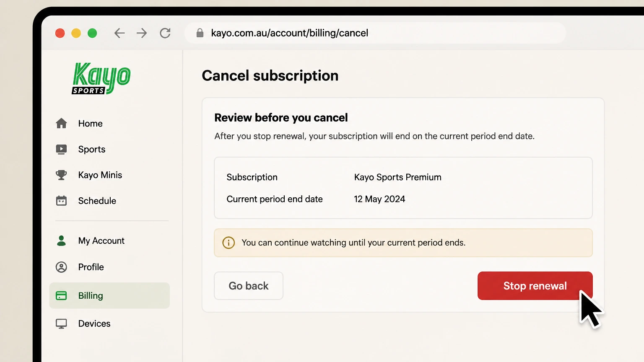Click the info icon in the notice banner

(x=229, y=243)
